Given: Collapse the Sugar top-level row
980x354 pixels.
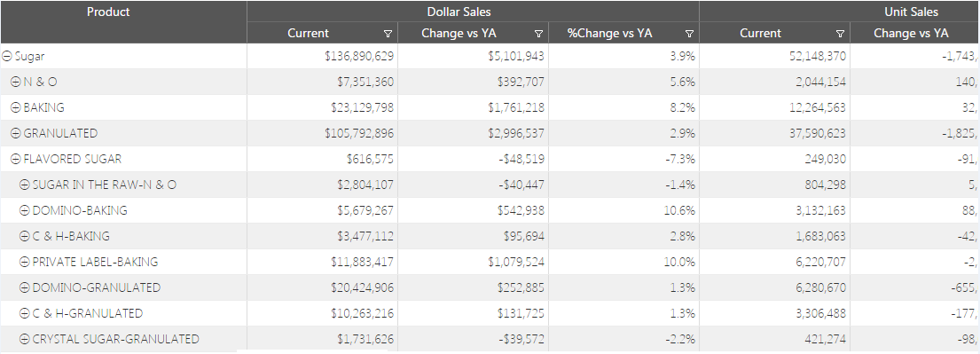Looking at the screenshot, I should click(x=7, y=56).
